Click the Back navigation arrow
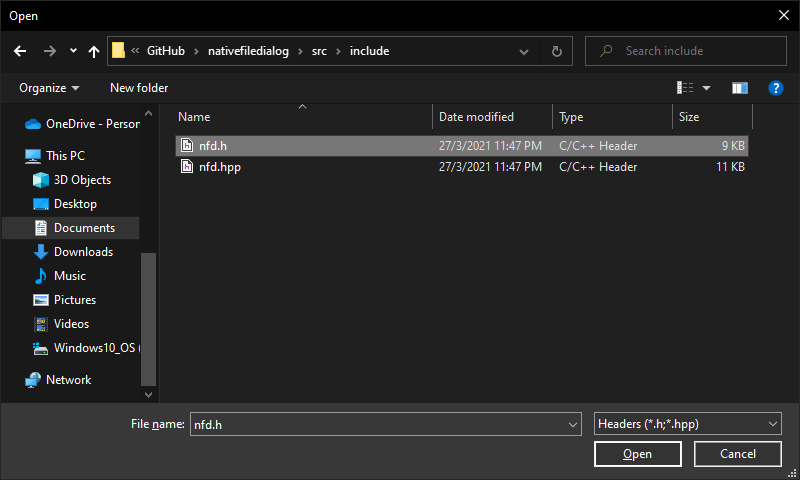The image size is (800, 480). [x=21, y=51]
